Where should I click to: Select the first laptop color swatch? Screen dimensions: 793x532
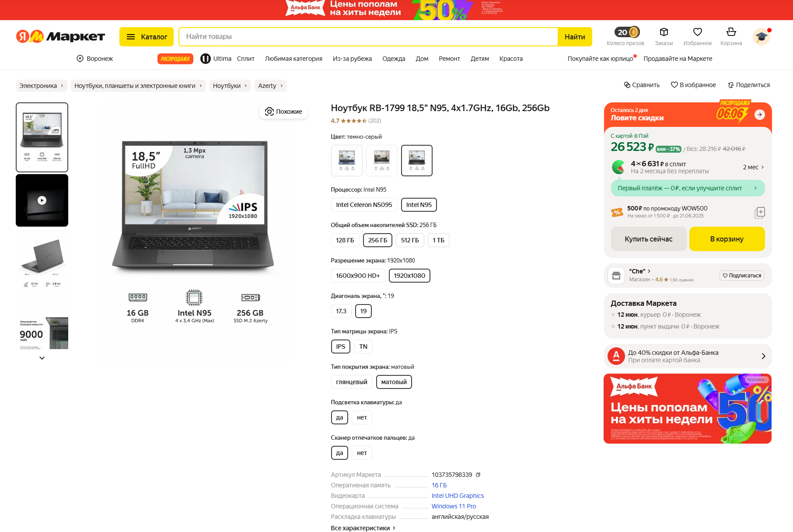click(347, 161)
